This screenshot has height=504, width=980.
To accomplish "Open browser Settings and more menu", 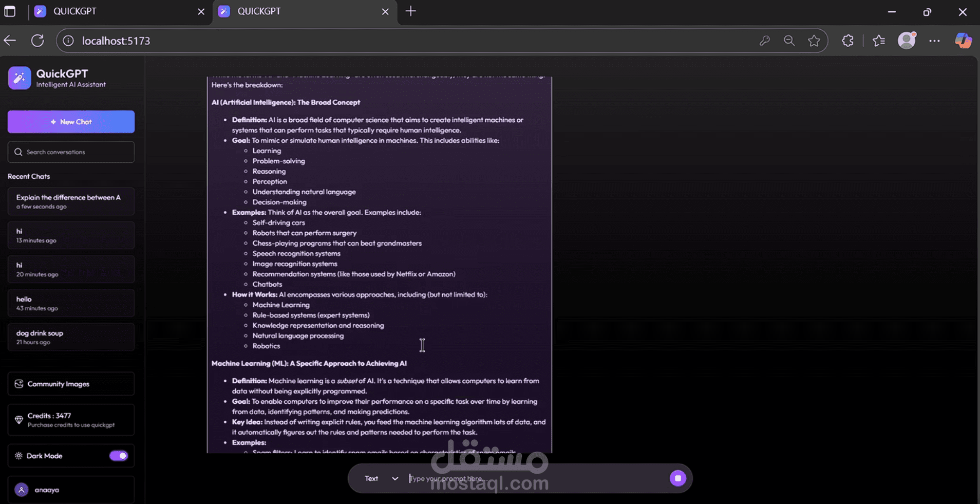I will point(935,41).
